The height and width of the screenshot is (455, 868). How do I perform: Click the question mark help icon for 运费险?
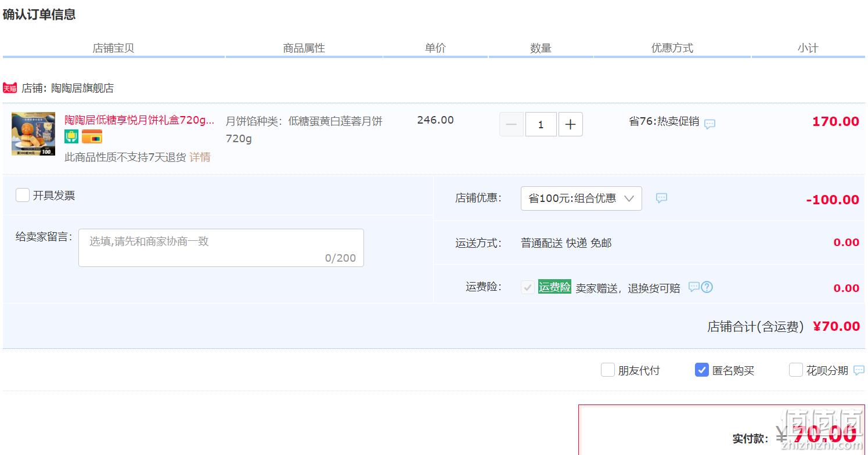(707, 287)
